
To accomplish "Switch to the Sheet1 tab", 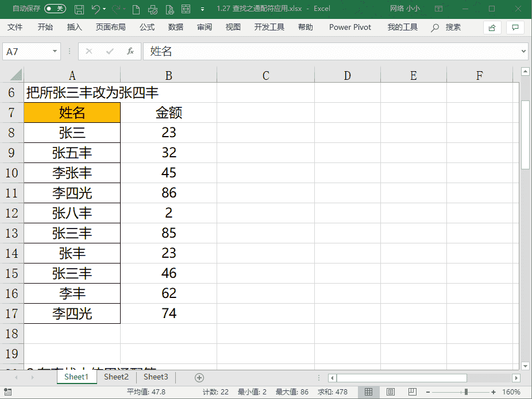I will point(76,377).
